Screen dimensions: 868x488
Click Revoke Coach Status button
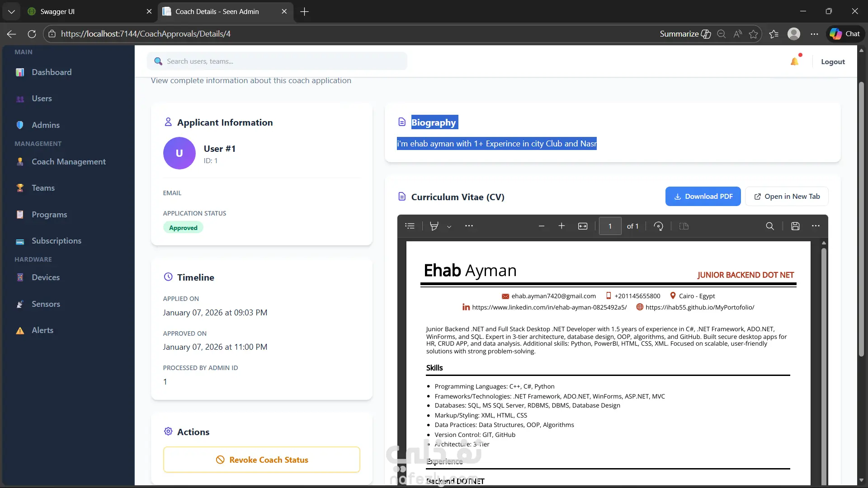pos(262,460)
